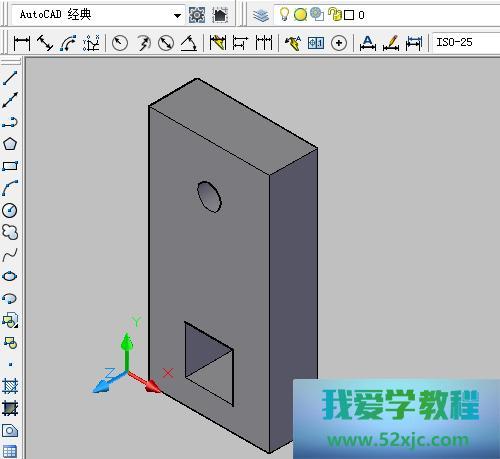Image resolution: width=500 pixels, height=459 pixels.
Task: Select the Polyline tool
Action: (x=10, y=122)
